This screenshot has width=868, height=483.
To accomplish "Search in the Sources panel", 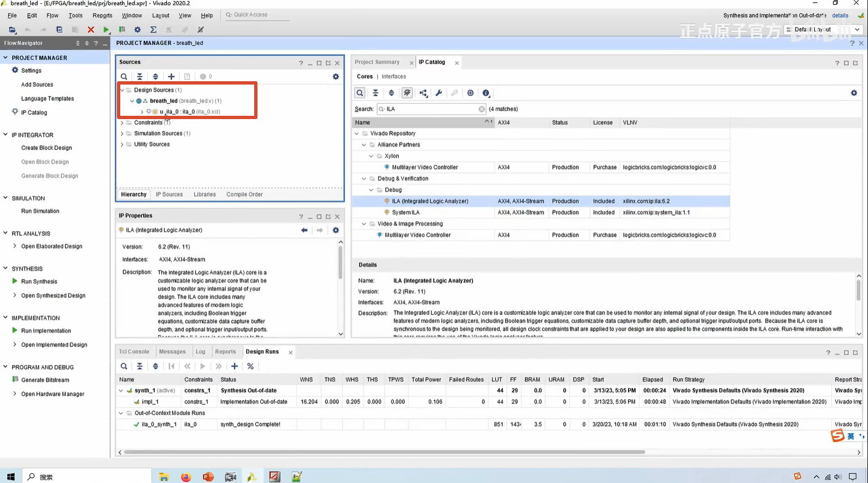I will click(x=124, y=77).
